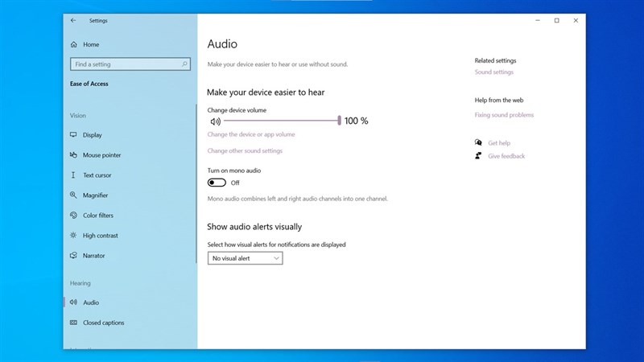The image size is (644, 362).
Task: Open Mouse pointer settings
Action: [102, 154]
